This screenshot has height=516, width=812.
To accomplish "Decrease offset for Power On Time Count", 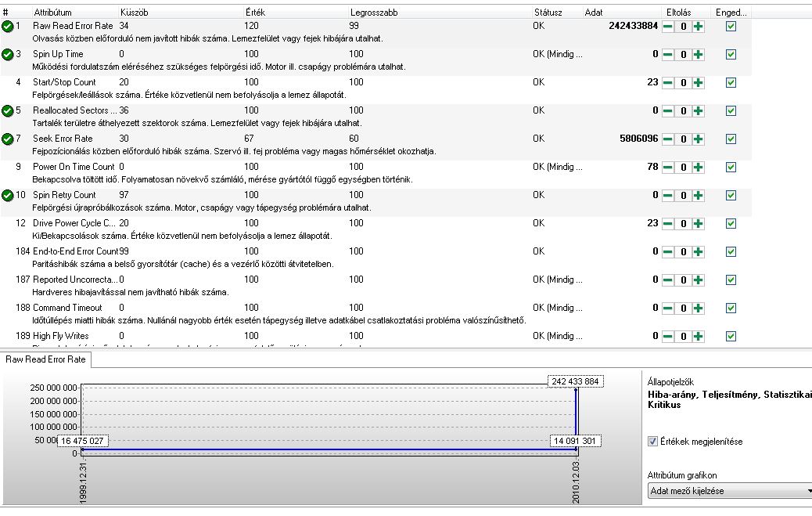I will pyautogui.click(x=668, y=167).
